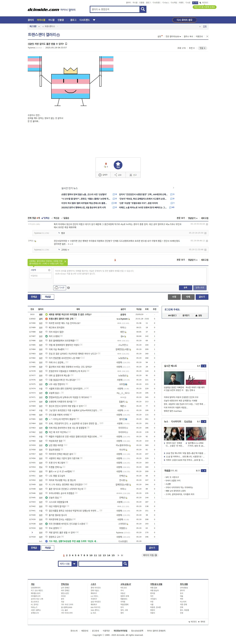236x644 pixels.
Task: Delete the comment posted at 05:05:04
Action: [x=207, y=224]
